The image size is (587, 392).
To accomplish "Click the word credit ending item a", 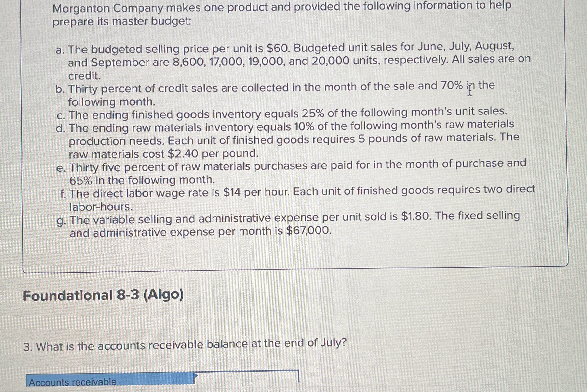I will coord(84,76).
